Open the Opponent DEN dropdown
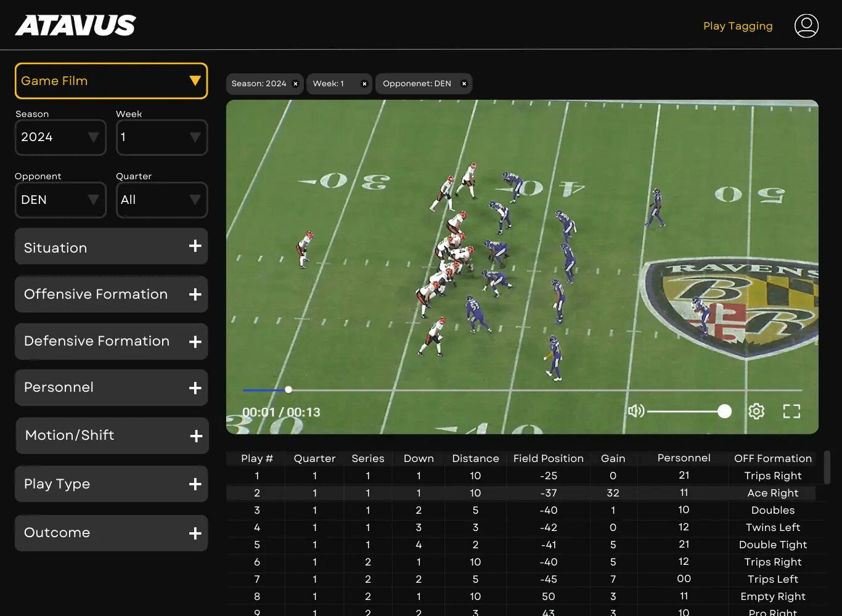 pos(60,200)
